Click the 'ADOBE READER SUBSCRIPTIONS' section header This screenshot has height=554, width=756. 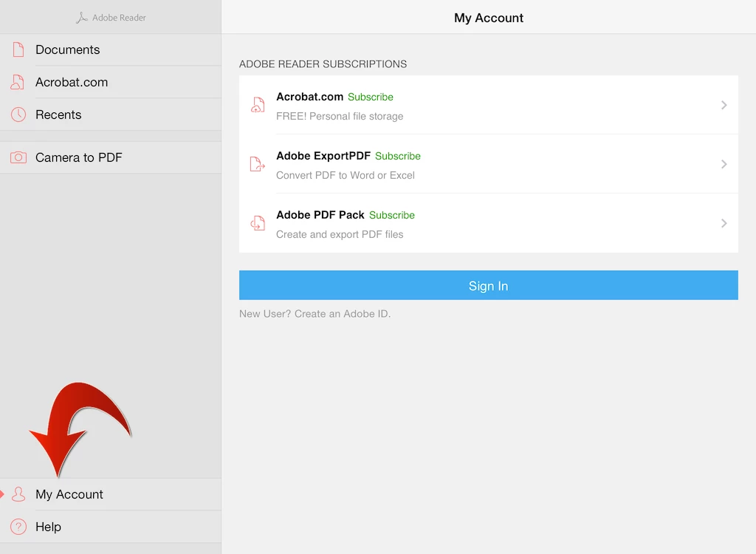tap(323, 64)
